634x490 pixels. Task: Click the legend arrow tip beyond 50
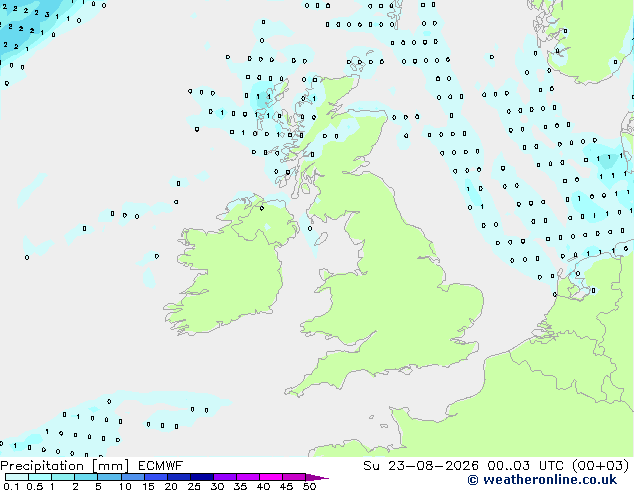pyautogui.click(x=317, y=477)
